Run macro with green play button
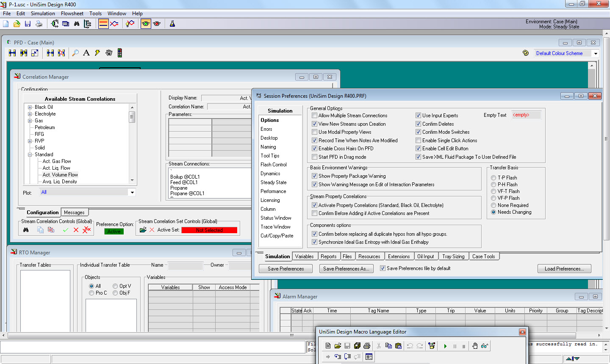610x364 pixels. click(x=445, y=346)
